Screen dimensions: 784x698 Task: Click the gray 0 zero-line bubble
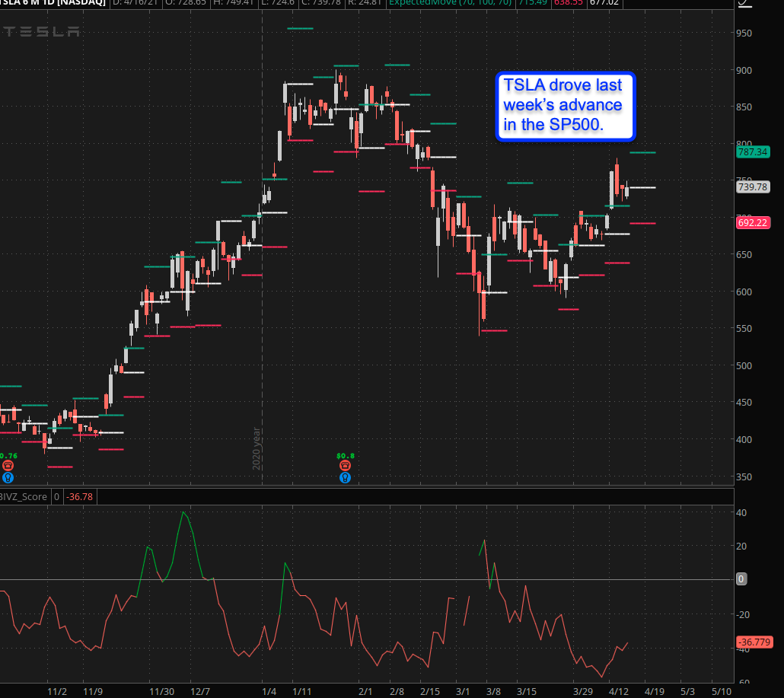[741, 579]
